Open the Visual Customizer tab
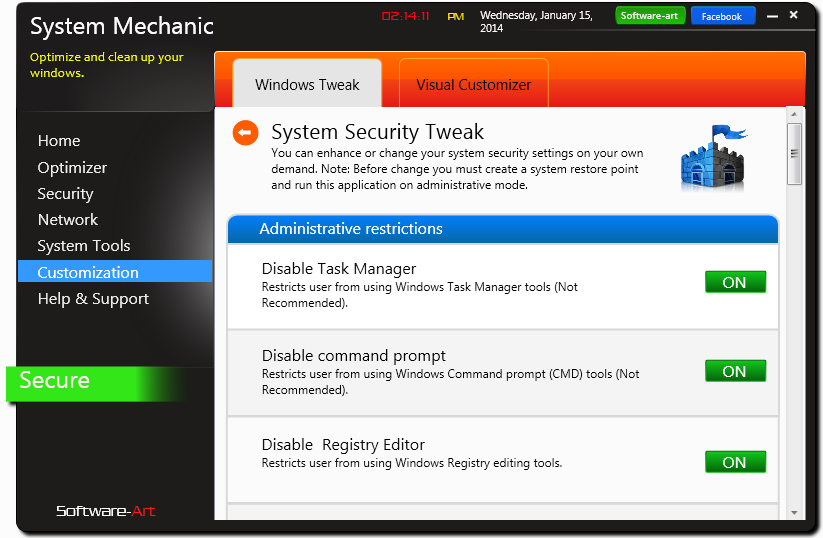This screenshot has height=538, width=823. point(473,84)
